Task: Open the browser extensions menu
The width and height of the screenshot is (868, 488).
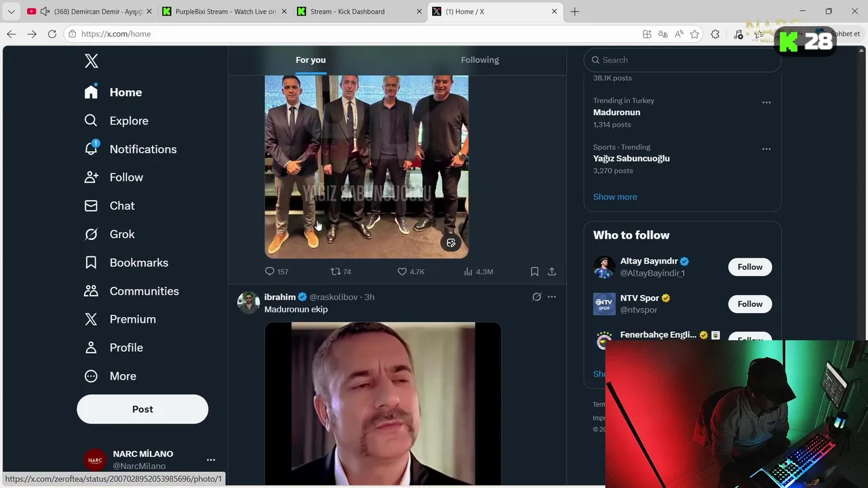Action: [x=715, y=34]
